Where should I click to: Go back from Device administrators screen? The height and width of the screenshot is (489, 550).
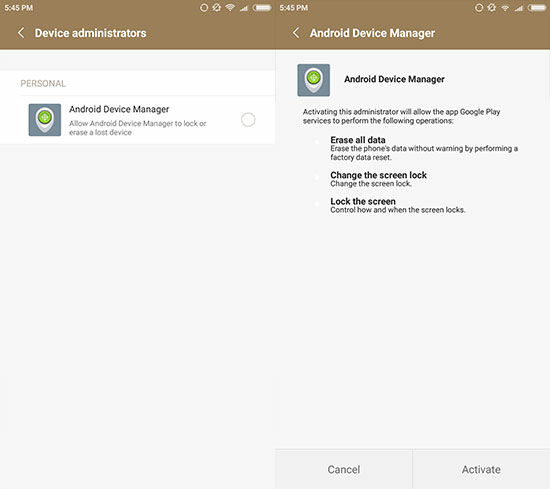(21, 33)
